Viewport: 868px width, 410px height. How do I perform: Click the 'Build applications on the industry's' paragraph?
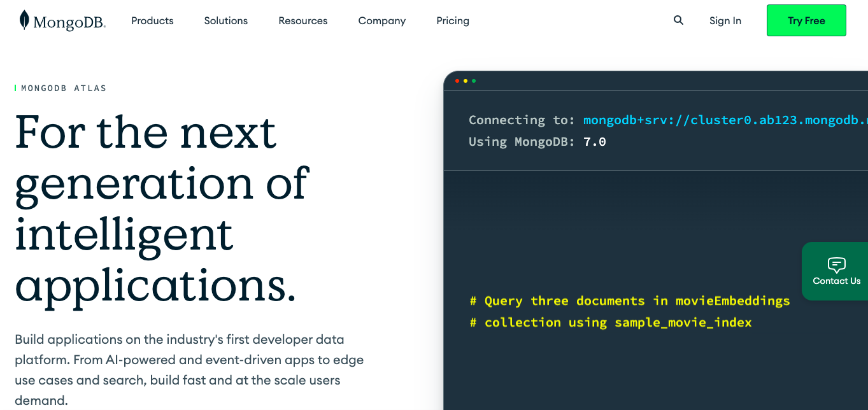[x=189, y=370]
